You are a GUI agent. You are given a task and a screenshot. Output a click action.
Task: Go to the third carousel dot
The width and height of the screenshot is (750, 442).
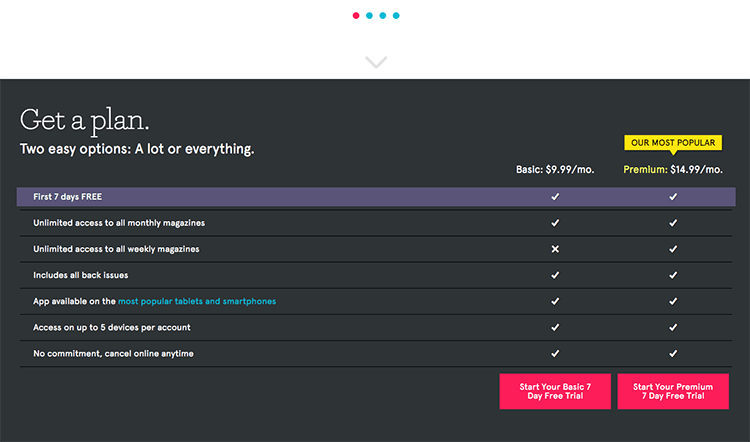[383, 15]
